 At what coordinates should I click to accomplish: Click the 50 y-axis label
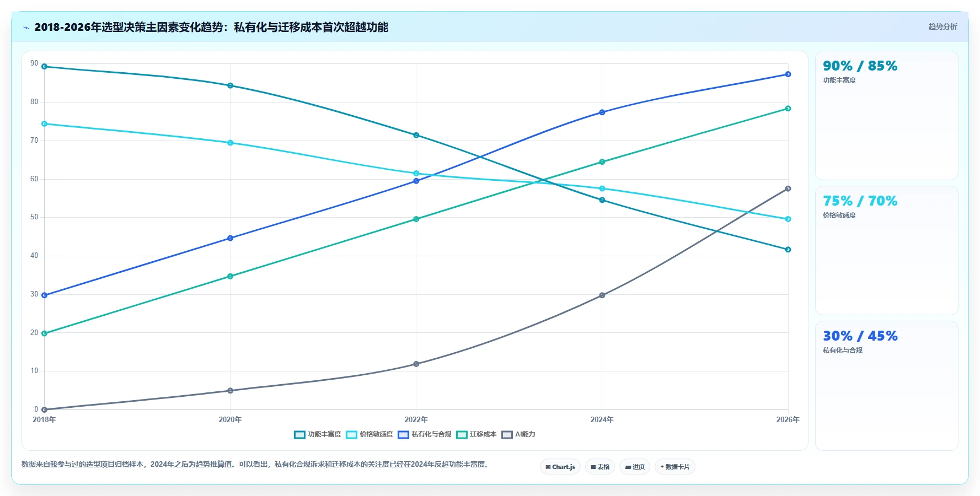point(35,217)
